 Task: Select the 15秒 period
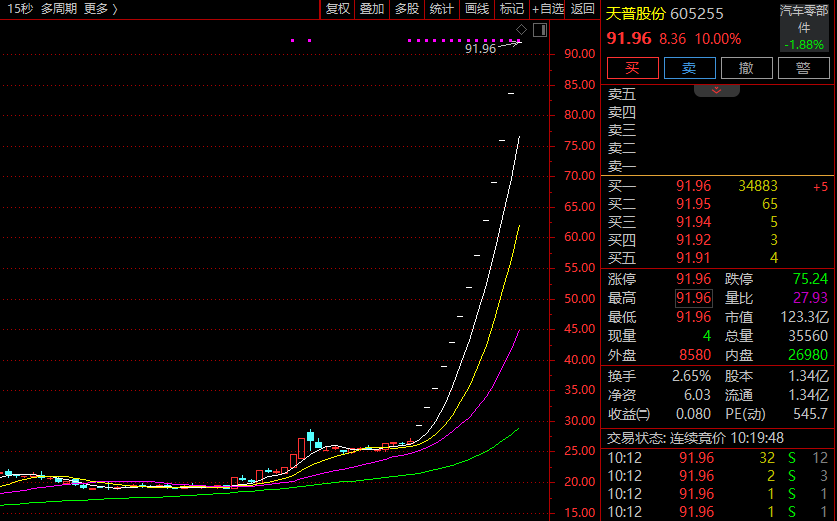click(x=20, y=9)
